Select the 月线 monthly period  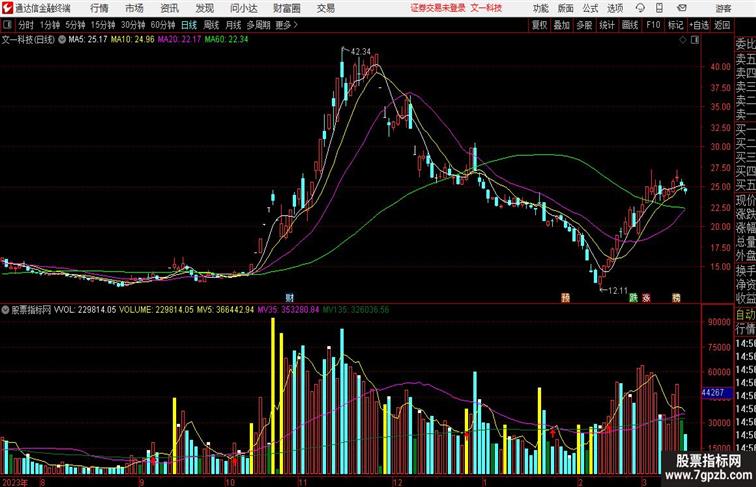pyautogui.click(x=233, y=25)
